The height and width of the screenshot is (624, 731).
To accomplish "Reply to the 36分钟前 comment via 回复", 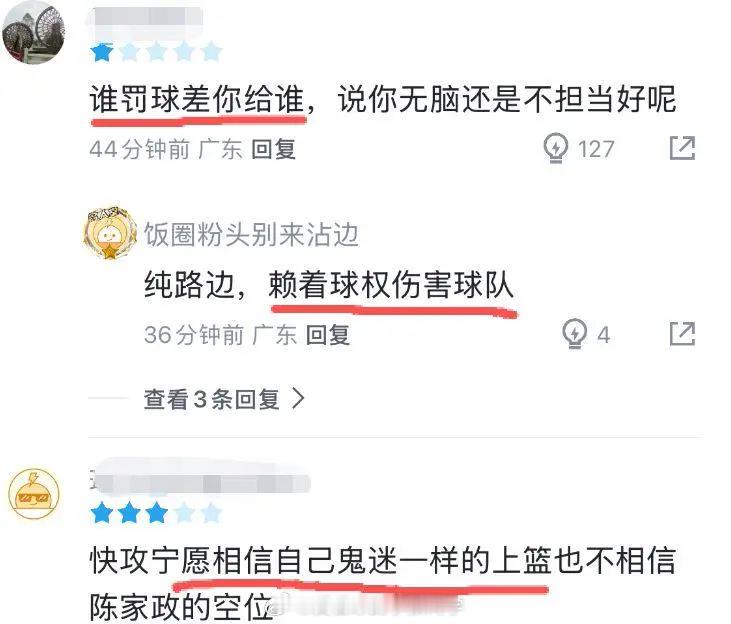I will (328, 335).
